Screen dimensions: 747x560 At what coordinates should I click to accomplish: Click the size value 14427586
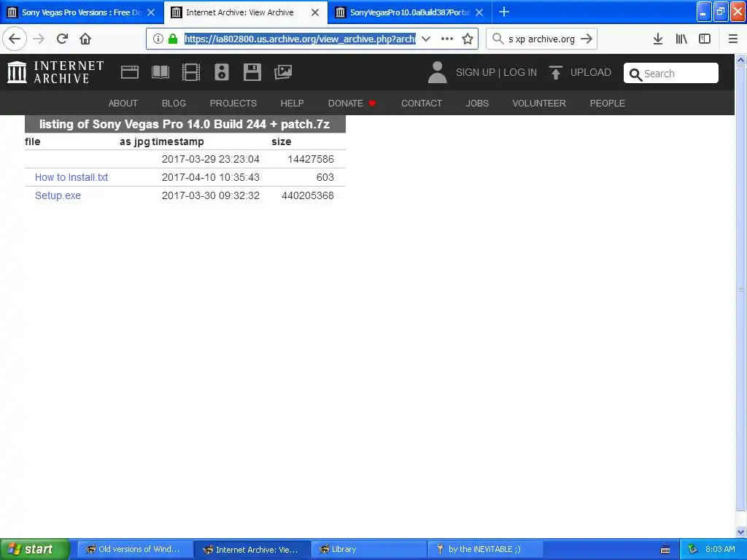pos(311,159)
